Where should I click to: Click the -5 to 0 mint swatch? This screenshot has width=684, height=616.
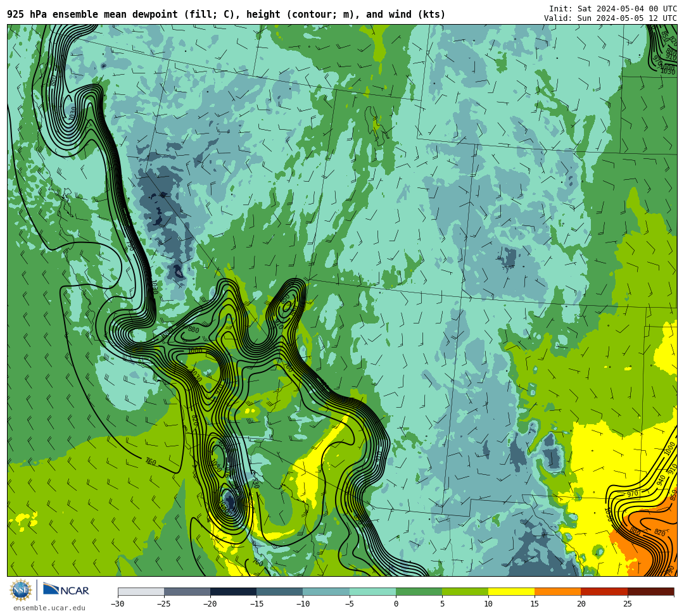point(372,591)
